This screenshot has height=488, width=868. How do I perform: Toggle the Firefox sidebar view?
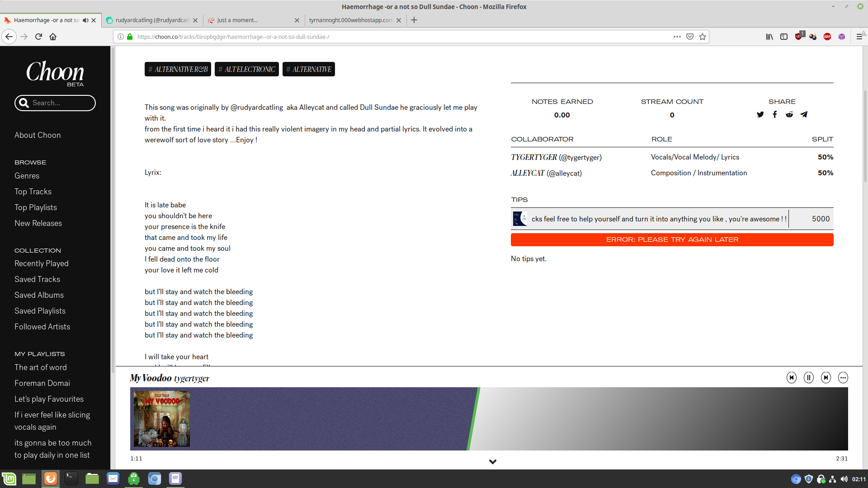pyautogui.click(x=784, y=37)
